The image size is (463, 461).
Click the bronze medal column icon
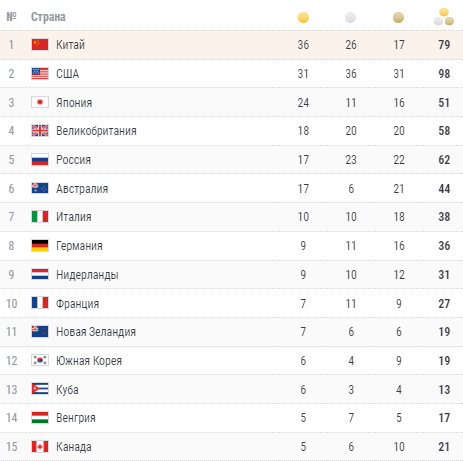(398, 17)
